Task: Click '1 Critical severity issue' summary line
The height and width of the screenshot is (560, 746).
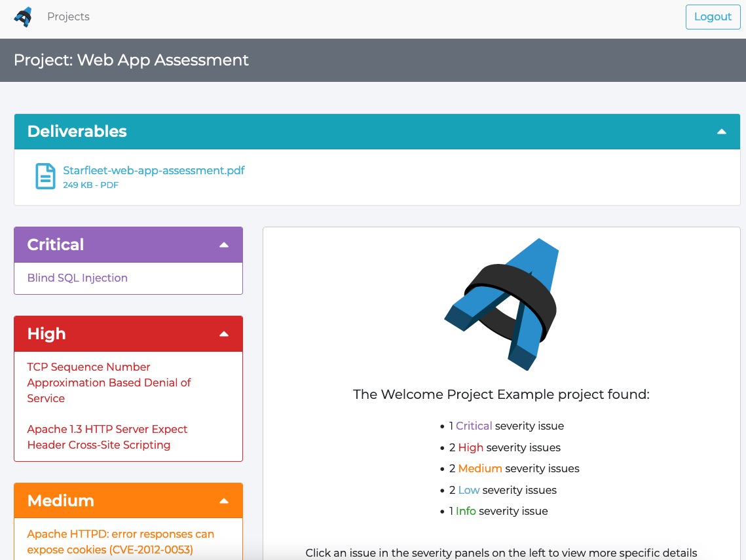Action: [506, 426]
